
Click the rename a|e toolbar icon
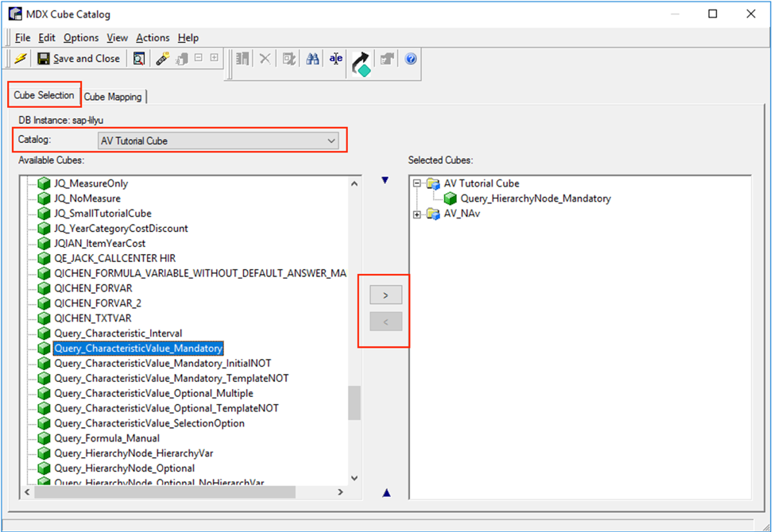(335, 58)
